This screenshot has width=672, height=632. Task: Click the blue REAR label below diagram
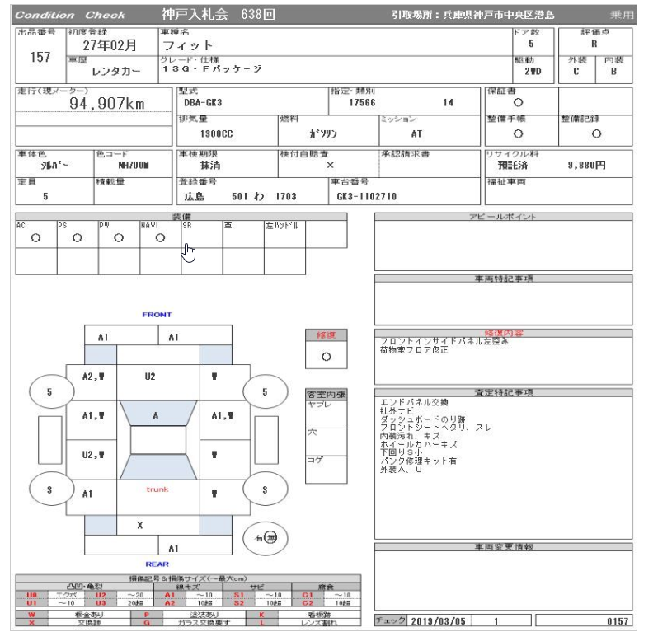point(157,564)
